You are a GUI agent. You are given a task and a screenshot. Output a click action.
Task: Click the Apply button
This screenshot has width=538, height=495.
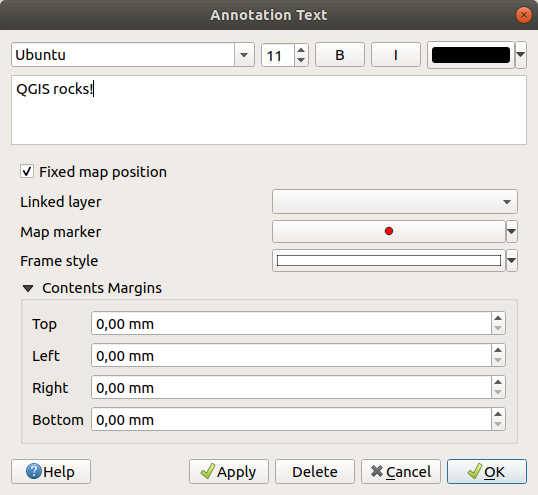point(229,472)
